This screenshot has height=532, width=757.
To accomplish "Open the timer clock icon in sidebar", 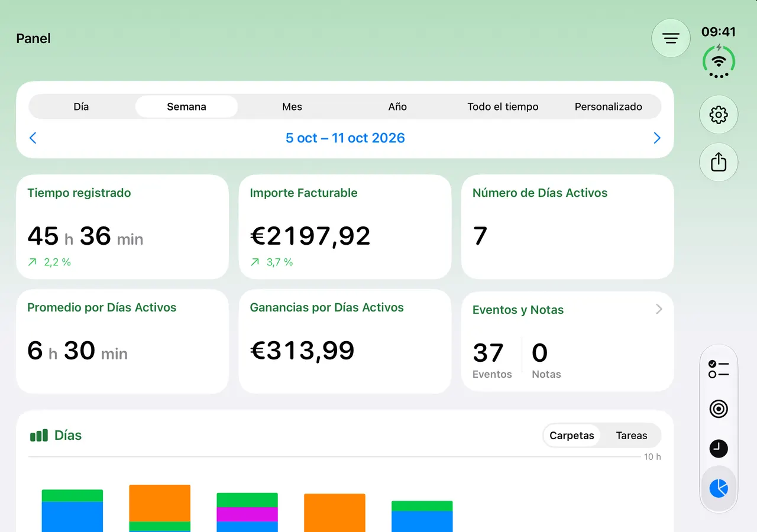I will (x=719, y=449).
